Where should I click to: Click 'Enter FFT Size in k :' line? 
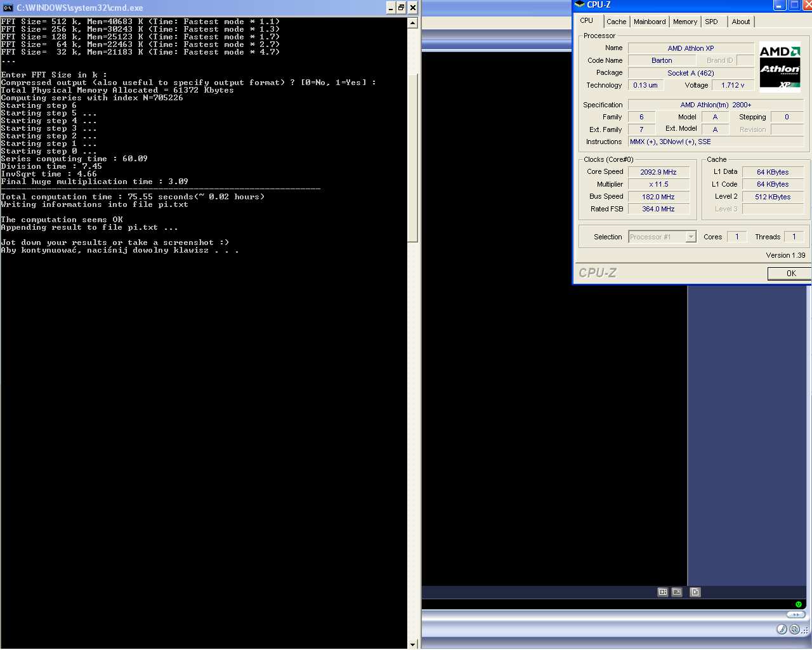click(x=54, y=75)
